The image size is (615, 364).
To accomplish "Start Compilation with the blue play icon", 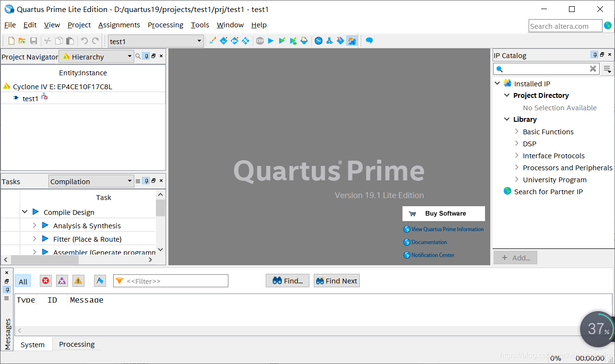I will tap(271, 41).
